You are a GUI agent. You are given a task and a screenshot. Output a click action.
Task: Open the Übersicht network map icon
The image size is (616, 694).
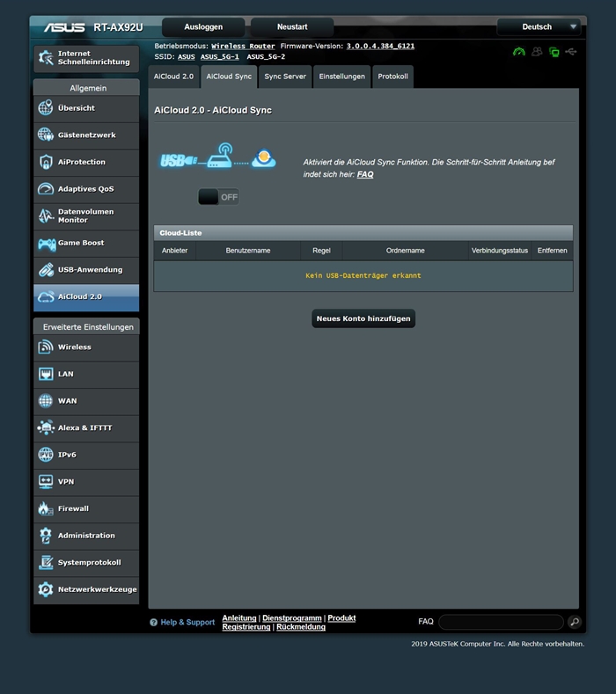coord(46,107)
